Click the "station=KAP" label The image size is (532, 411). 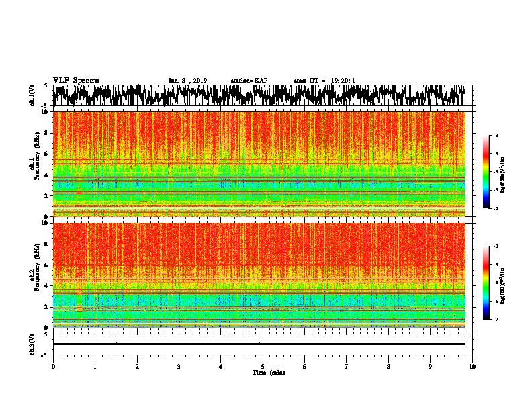point(249,81)
